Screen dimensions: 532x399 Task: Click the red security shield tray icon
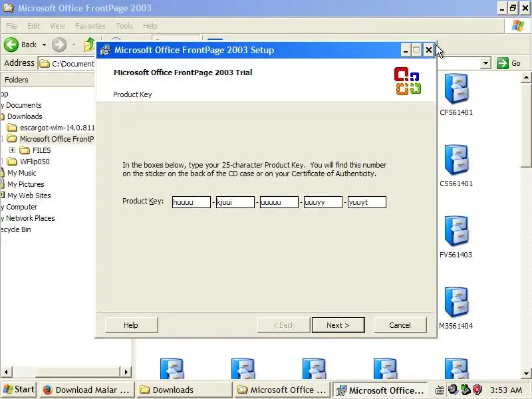click(x=477, y=390)
